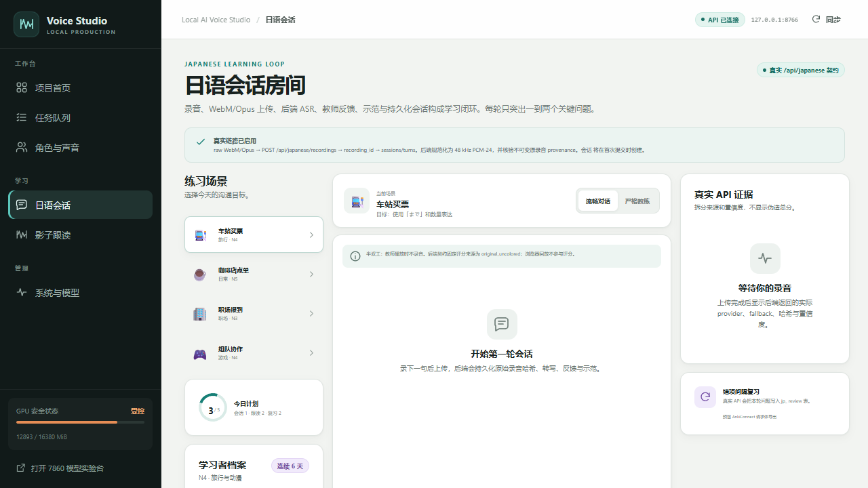Click the 系统与模型 pulse icon

click(22, 293)
